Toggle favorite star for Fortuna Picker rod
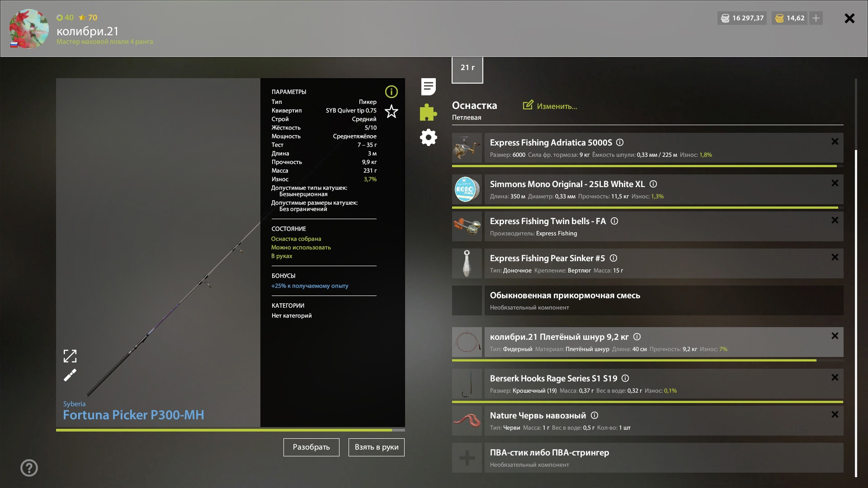868x488 pixels. tap(392, 111)
